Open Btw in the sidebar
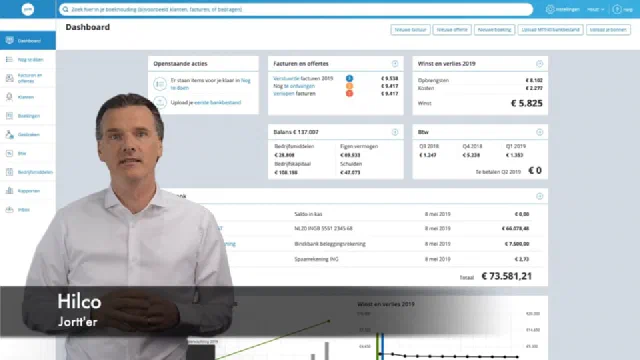The width and height of the screenshot is (640, 360). click(x=28, y=153)
